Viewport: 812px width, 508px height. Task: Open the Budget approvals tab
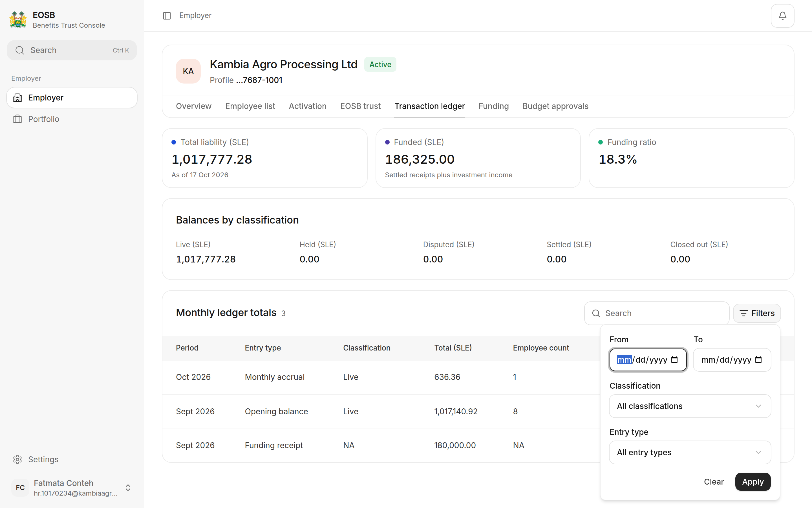(x=555, y=106)
